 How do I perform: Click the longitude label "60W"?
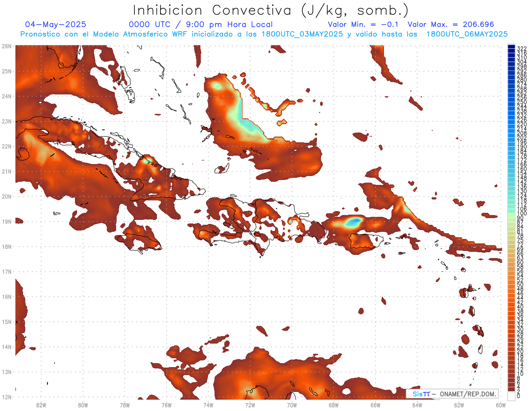(x=501, y=405)
